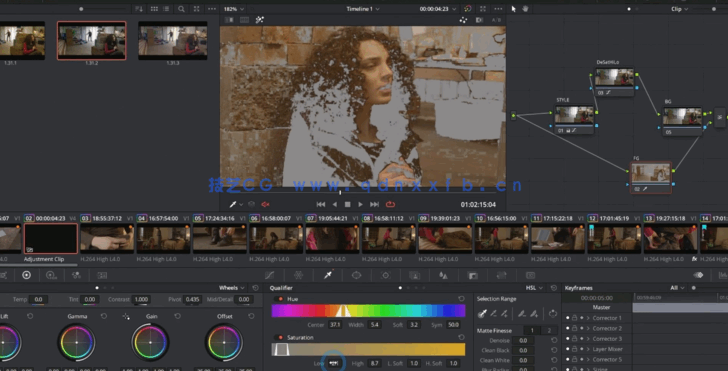Toggle the Hue qualifier red enable dot
Screen dimensions: 728x371
click(280, 299)
